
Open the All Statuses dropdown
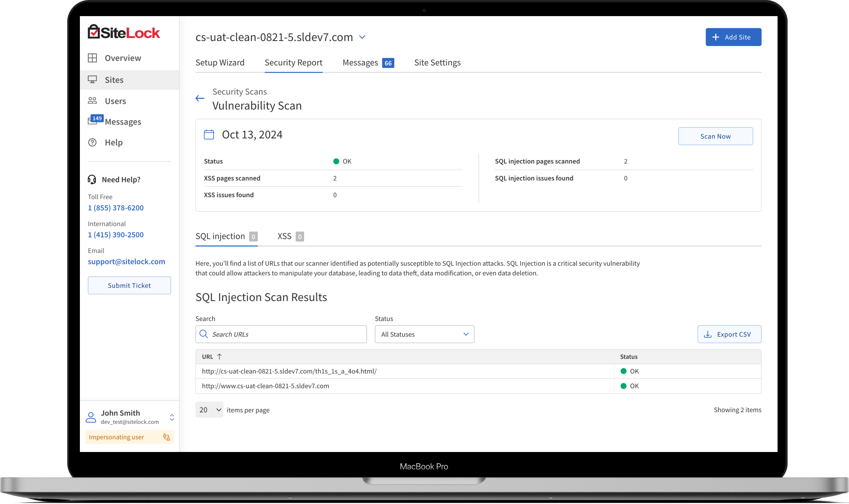424,334
